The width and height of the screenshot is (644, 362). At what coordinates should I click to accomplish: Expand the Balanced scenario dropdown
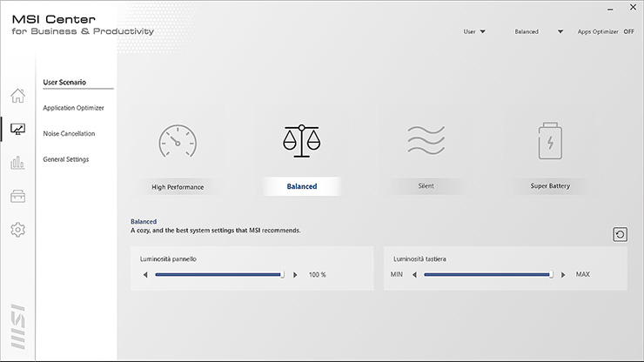pyautogui.click(x=539, y=31)
